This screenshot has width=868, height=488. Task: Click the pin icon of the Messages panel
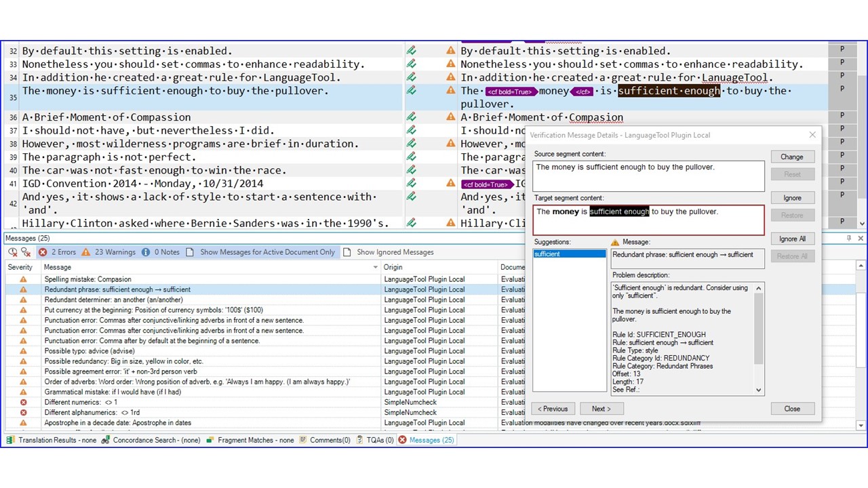[849, 239]
